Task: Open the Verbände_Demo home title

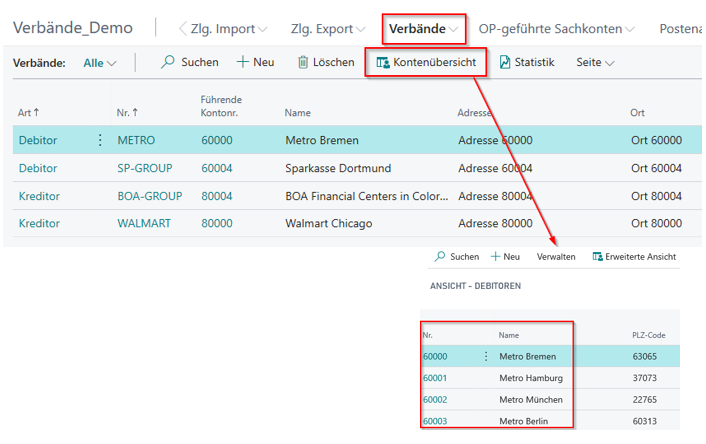Action: pos(72,28)
